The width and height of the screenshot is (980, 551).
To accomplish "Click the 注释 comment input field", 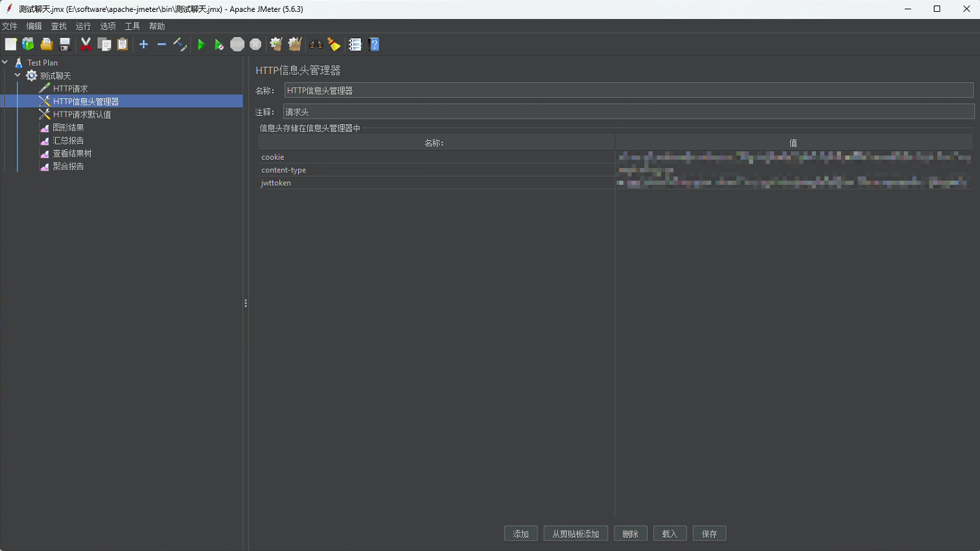I will point(628,112).
